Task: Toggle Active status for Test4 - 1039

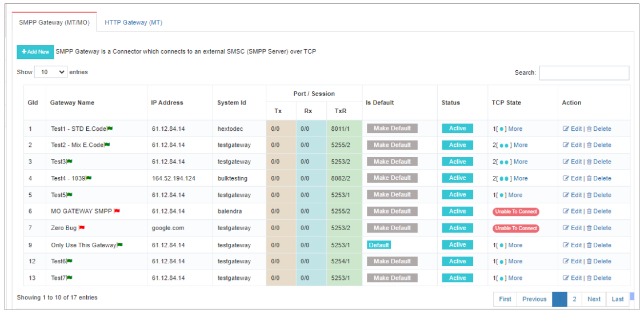Action: tap(458, 178)
